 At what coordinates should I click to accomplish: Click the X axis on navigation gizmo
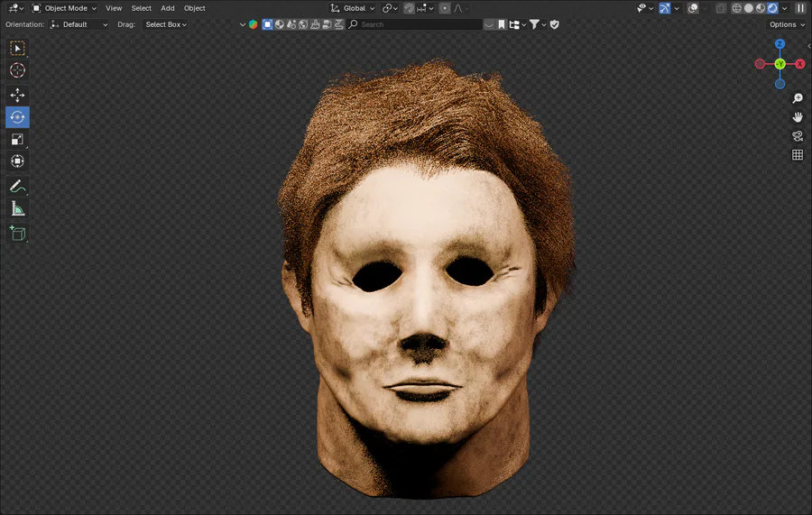pos(800,64)
